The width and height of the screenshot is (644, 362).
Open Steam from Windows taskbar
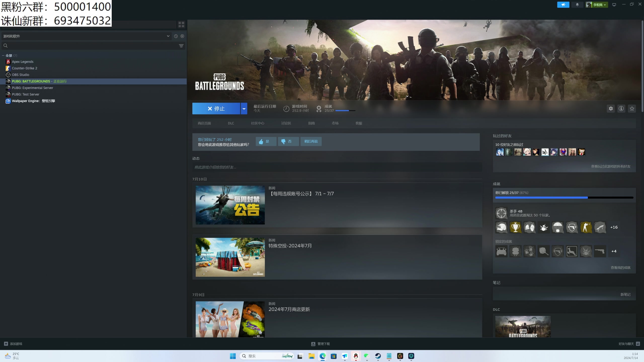(x=378, y=356)
